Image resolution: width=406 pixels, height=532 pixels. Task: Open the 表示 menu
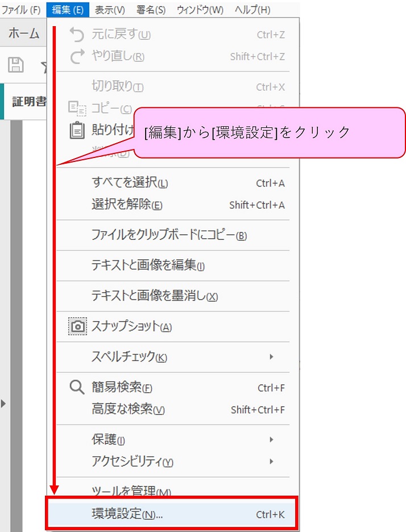point(110,10)
